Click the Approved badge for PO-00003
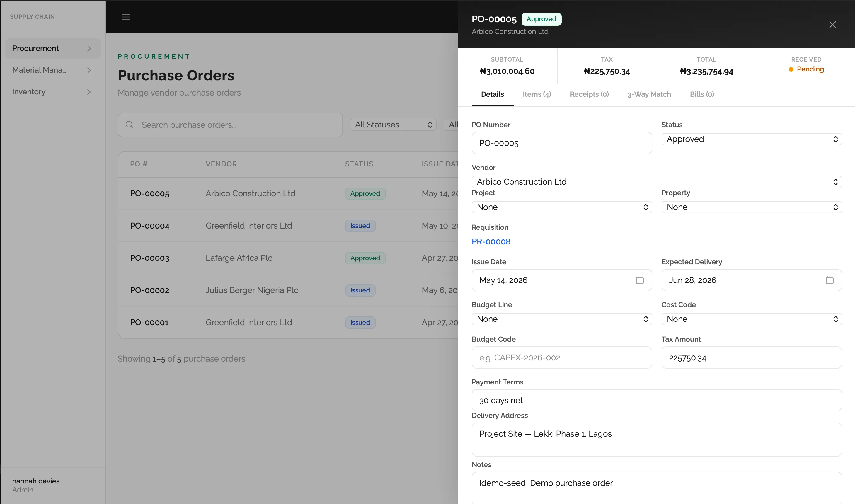Viewport: 855px width, 504px height. (365, 258)
